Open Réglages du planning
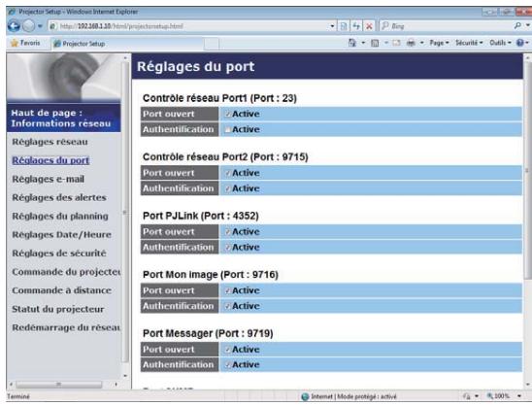 click(x=60, y=217)
